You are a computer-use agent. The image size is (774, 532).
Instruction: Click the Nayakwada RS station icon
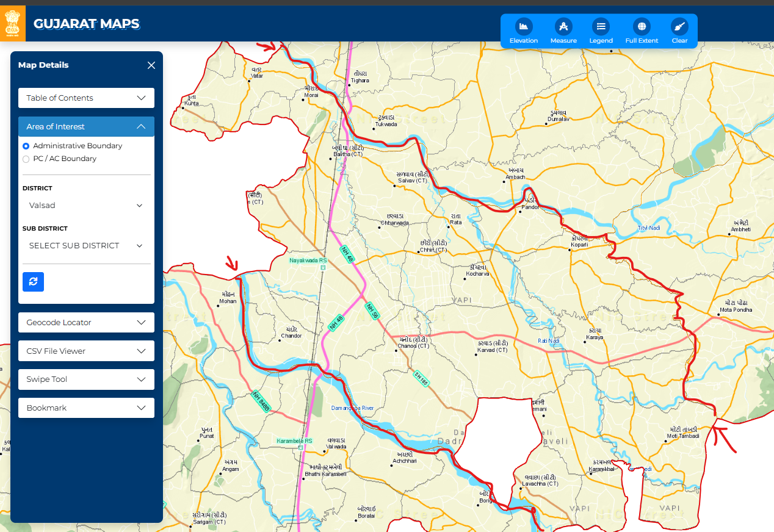tap(323, 267)
